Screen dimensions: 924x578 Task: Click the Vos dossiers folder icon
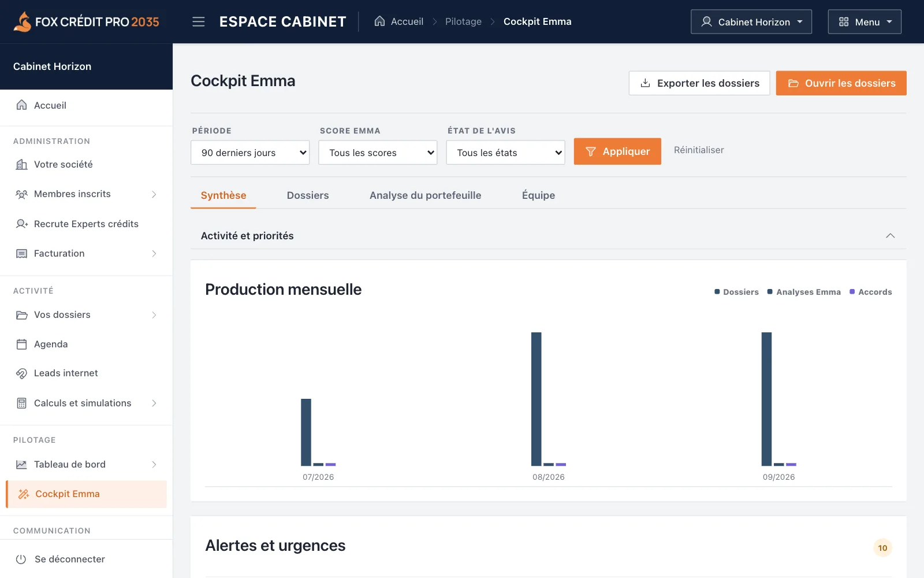click(x=21, y=315)
